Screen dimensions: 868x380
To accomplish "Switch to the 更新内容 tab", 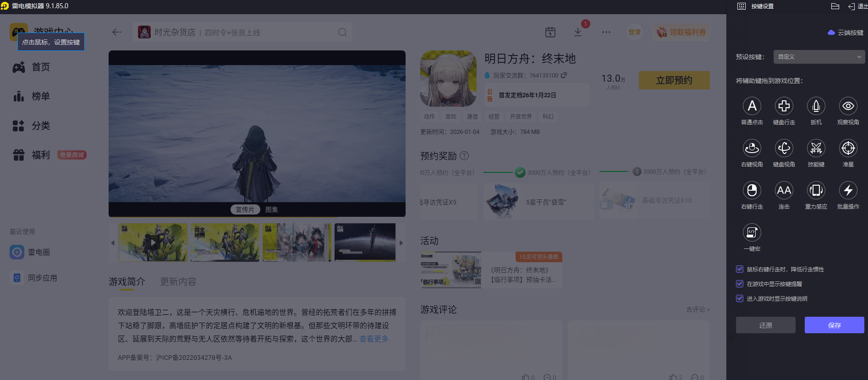I will tap(178, 282).
